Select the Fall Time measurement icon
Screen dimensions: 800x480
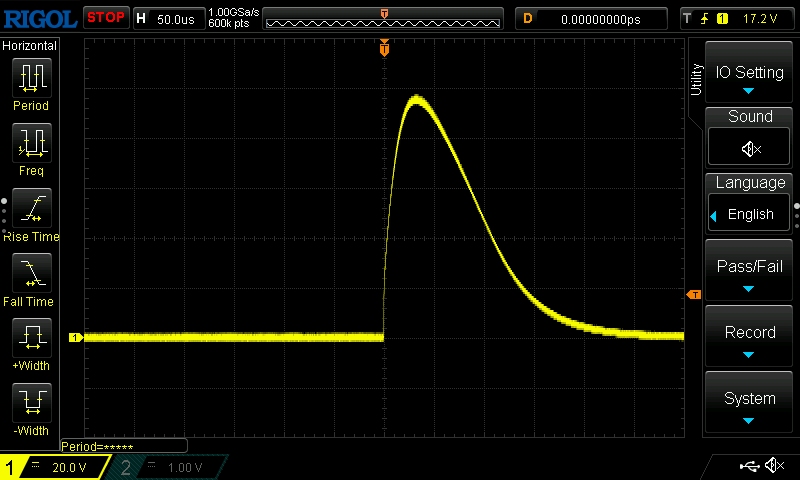(31, 274)
